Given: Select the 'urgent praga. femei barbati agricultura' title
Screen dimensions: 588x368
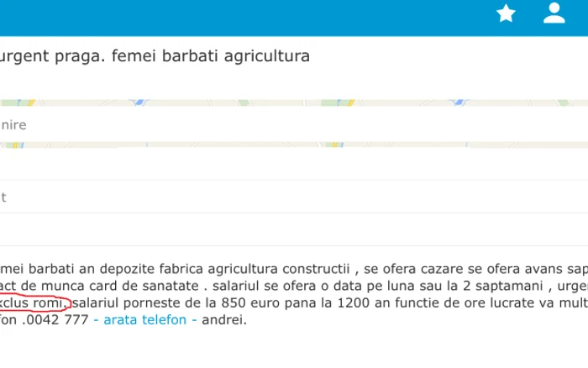Looking at the screenshot, I should [x=155, y=56].
